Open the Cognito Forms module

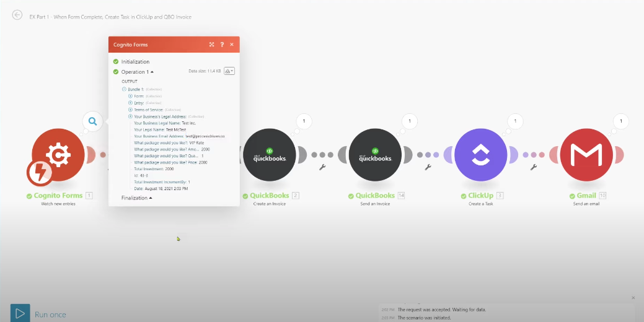[58, 155]
